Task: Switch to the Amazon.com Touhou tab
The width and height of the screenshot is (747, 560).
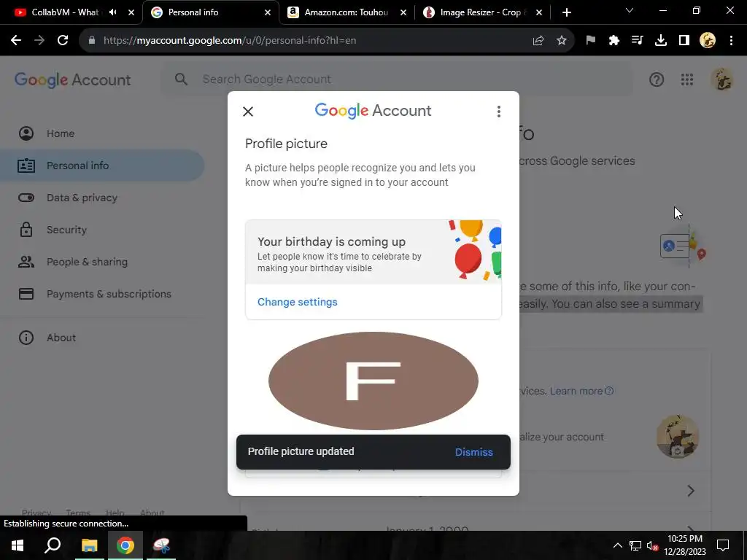Action: click(347, 12)
